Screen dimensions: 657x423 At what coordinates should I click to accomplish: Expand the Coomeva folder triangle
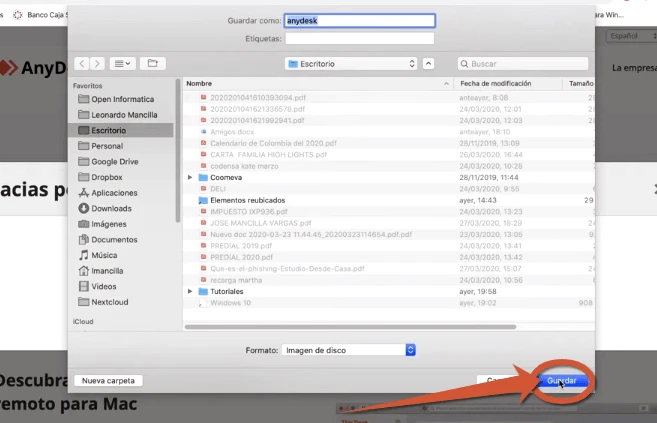(190, 176)
